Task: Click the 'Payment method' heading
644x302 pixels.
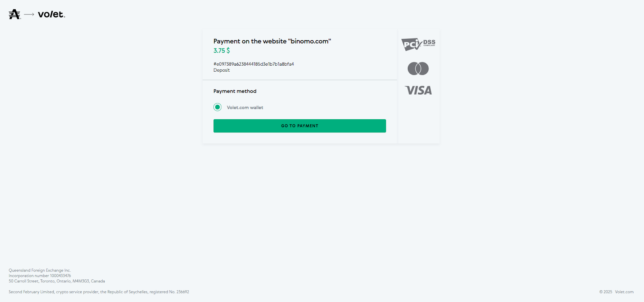Action: pyautogui.click(x=235, y=91)
